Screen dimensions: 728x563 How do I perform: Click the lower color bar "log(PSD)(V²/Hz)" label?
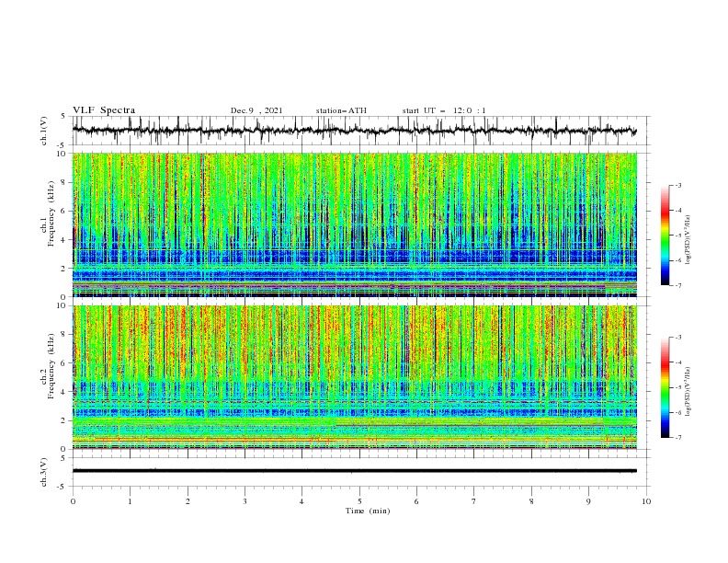[688, 390]
